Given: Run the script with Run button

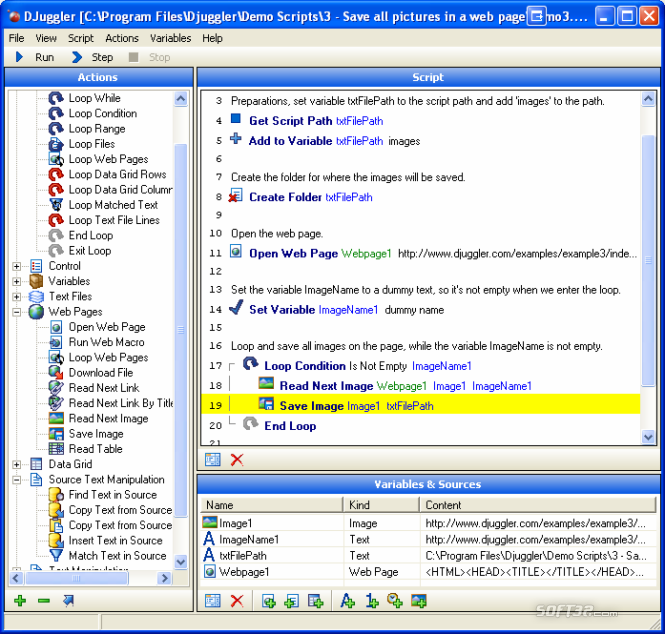Looking at the screenshot, I should click(35, 57).
